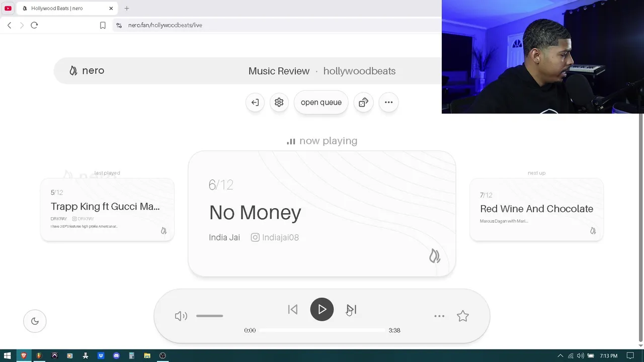Click the browser forward arrow

pos(22,25)
